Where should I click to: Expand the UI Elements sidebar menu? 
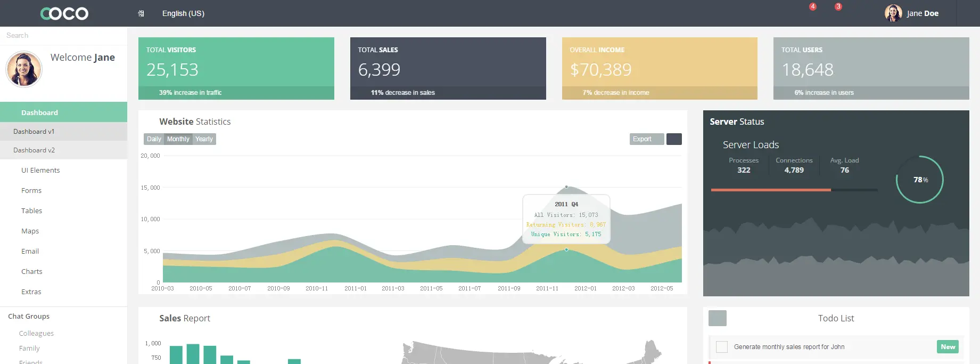(x=40, y=171)
